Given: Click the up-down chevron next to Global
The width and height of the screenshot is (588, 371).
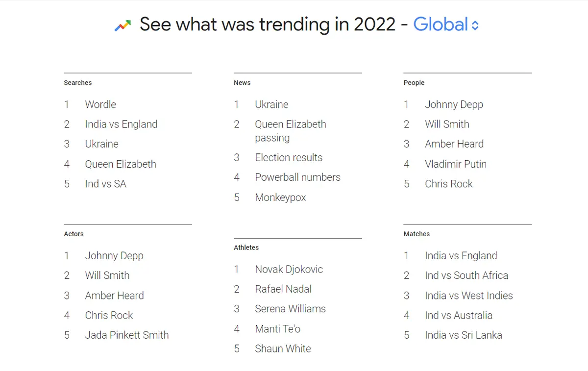Looking at the screenshot, I should click(475, 25).
